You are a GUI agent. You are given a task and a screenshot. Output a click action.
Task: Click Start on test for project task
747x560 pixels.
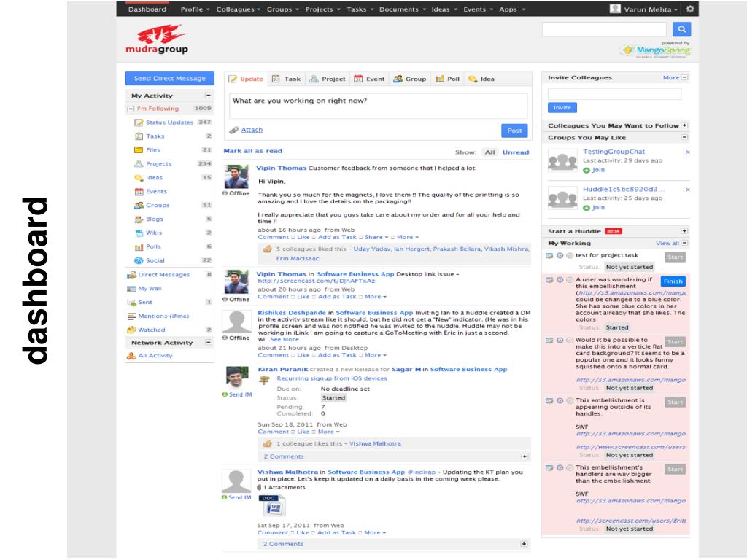pyautogui.click(x=675, y=257)
